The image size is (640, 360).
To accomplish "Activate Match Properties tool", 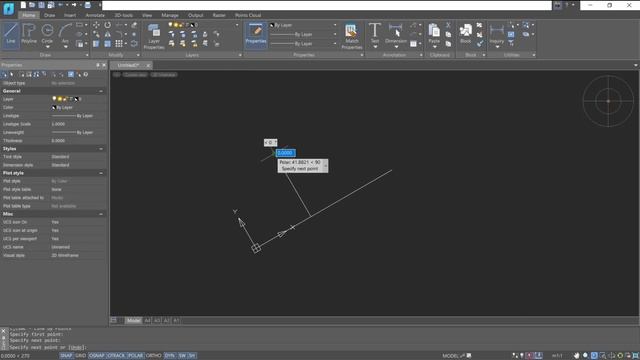I will pos(351,36).
